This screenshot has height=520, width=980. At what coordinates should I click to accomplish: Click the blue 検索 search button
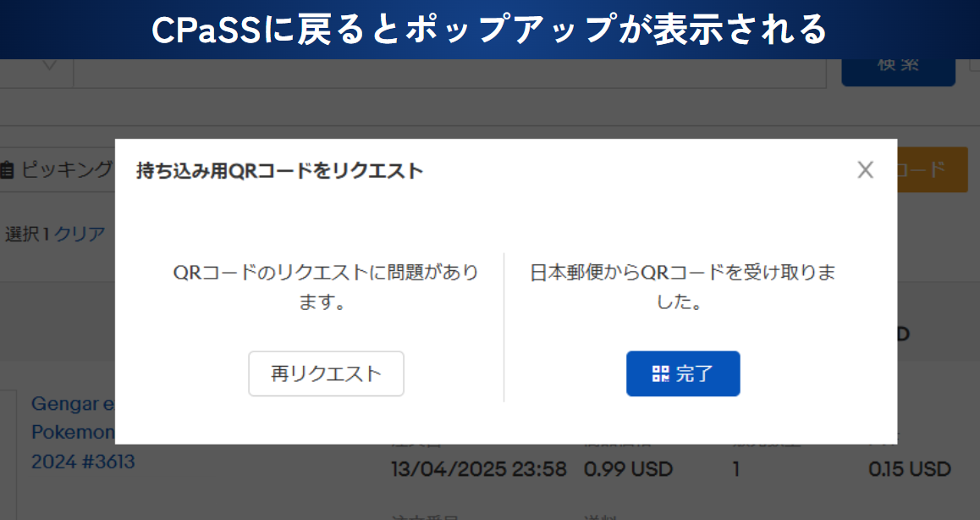click(x=898, y=66)
